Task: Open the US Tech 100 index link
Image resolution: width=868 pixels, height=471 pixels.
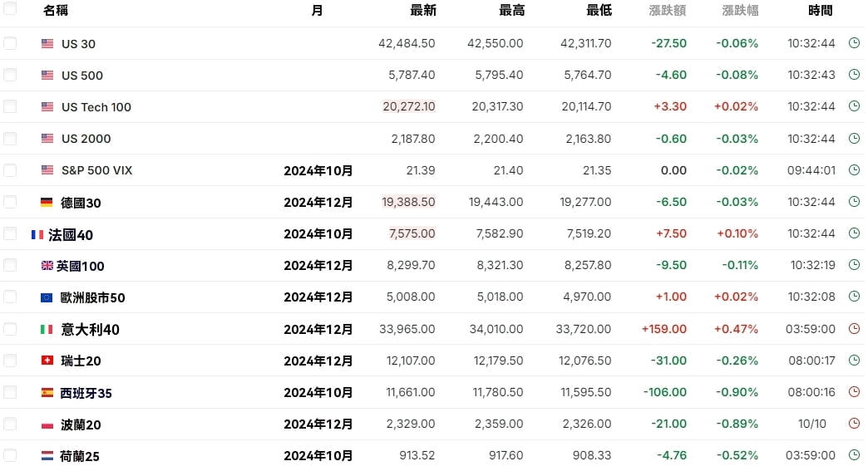Action: point(96,107)
